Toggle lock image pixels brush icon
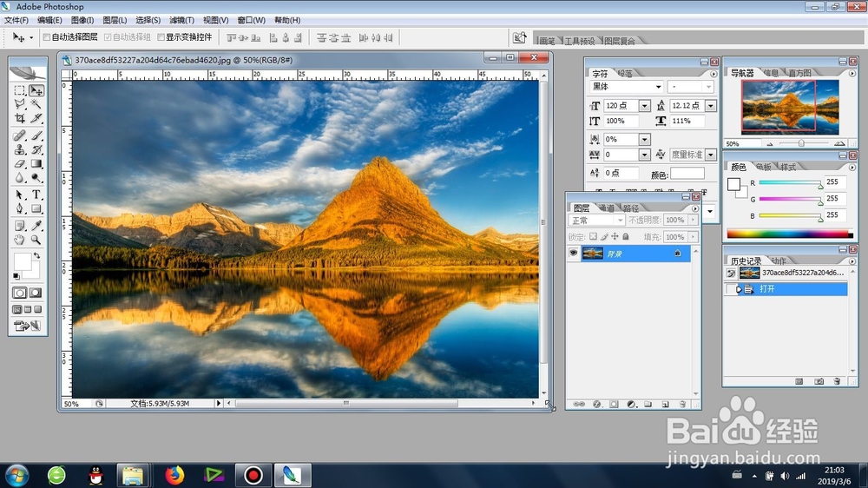Image resolution: width=868 pixels, height=488 pixels. [x=604, y=236]
